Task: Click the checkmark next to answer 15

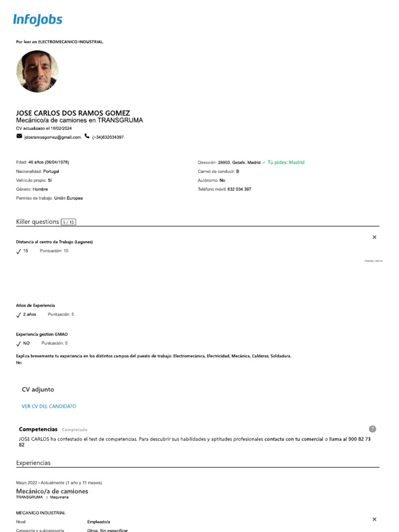Action: coord(19,251)
